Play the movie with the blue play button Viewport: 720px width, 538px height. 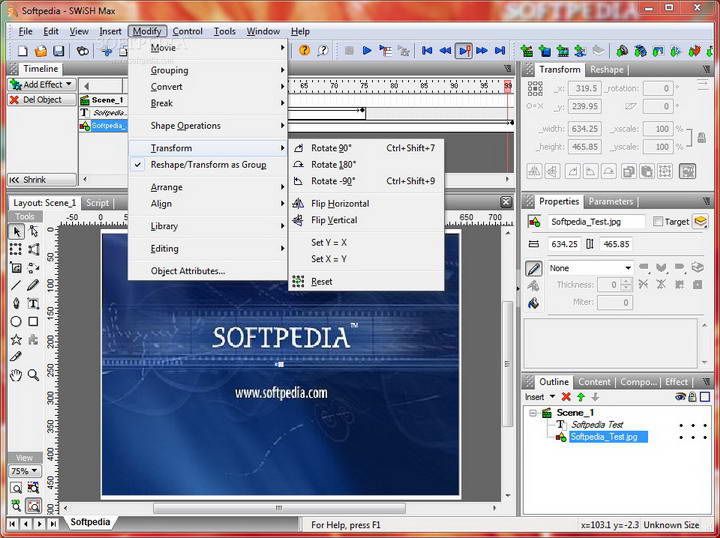(366, 50)
